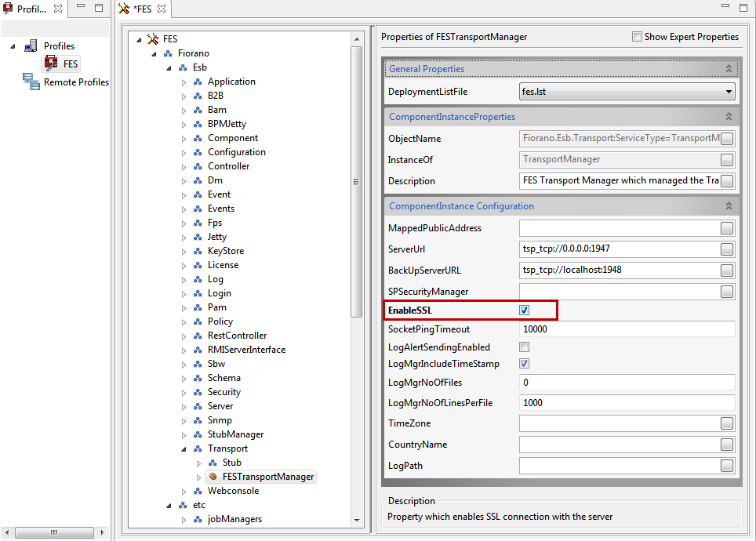Click the FES profile icon in Profiles
756x541 pixels.
[51, 64]
